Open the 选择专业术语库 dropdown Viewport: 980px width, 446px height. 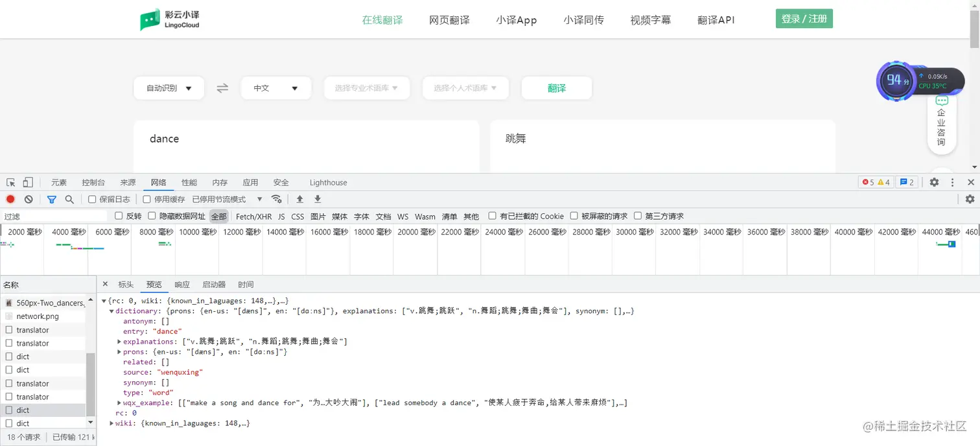(367, 88)
